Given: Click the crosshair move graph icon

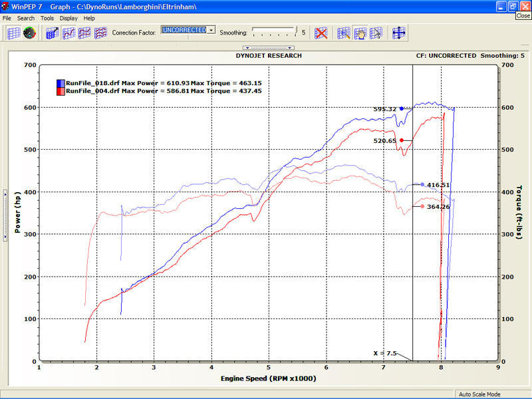Looking at the screenshot, I should pyautogui.click(x=399, y=33).
